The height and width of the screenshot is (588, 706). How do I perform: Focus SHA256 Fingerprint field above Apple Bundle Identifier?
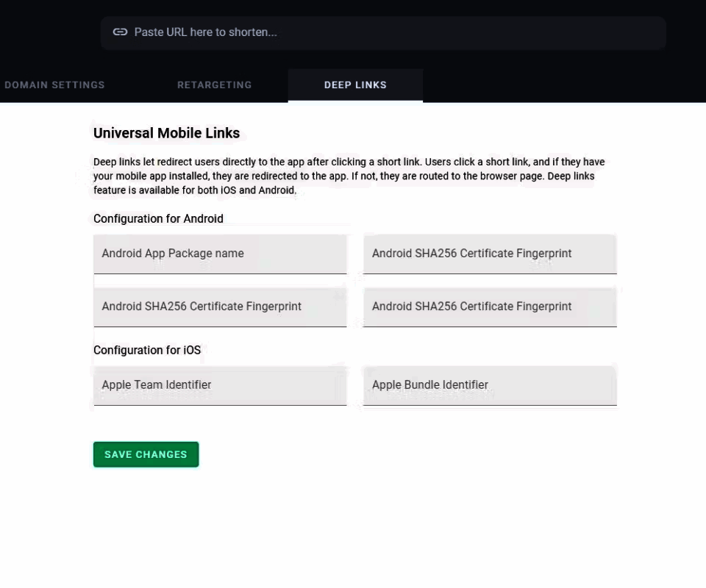490,306
